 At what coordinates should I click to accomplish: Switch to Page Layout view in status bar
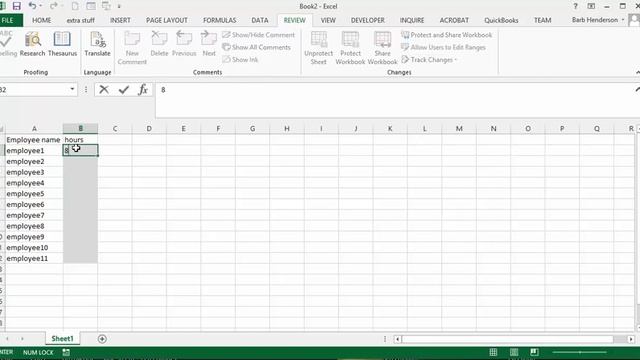click(x=514, y=352)
